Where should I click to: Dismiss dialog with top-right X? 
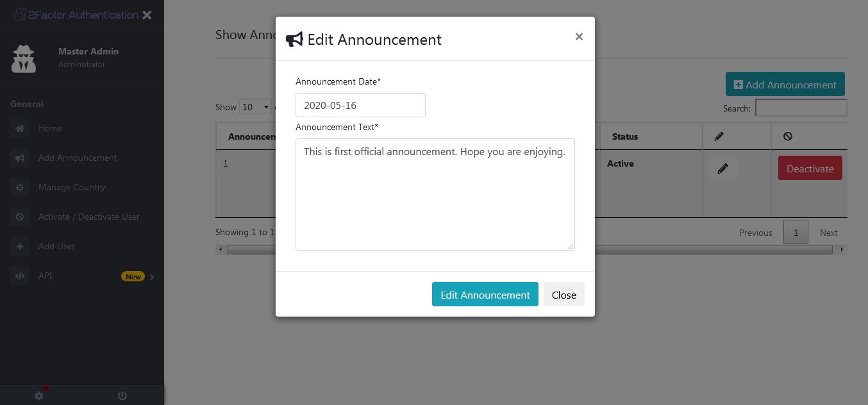click(x=579, y=37)
